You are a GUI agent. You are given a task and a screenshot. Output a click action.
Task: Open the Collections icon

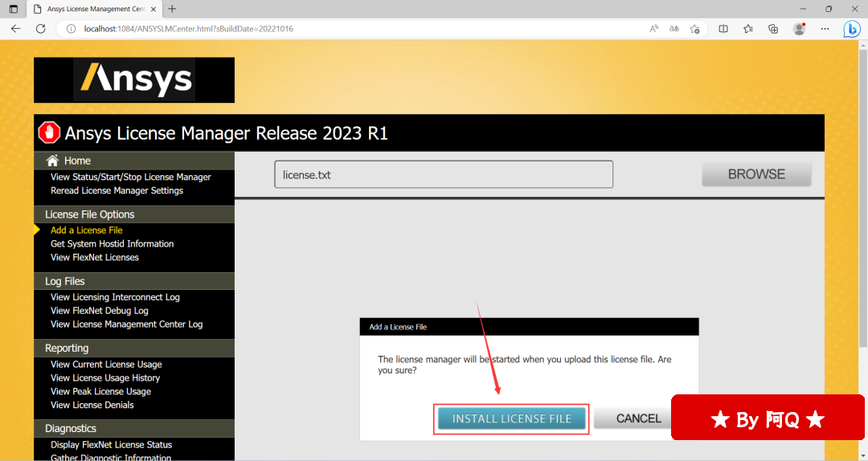[773, 29]
